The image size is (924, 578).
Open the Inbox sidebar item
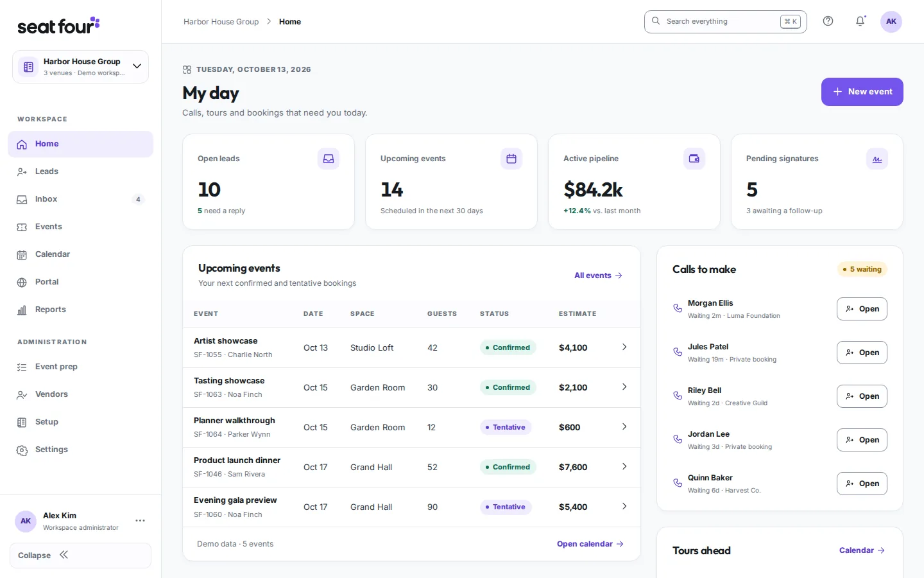pos(80,199)
